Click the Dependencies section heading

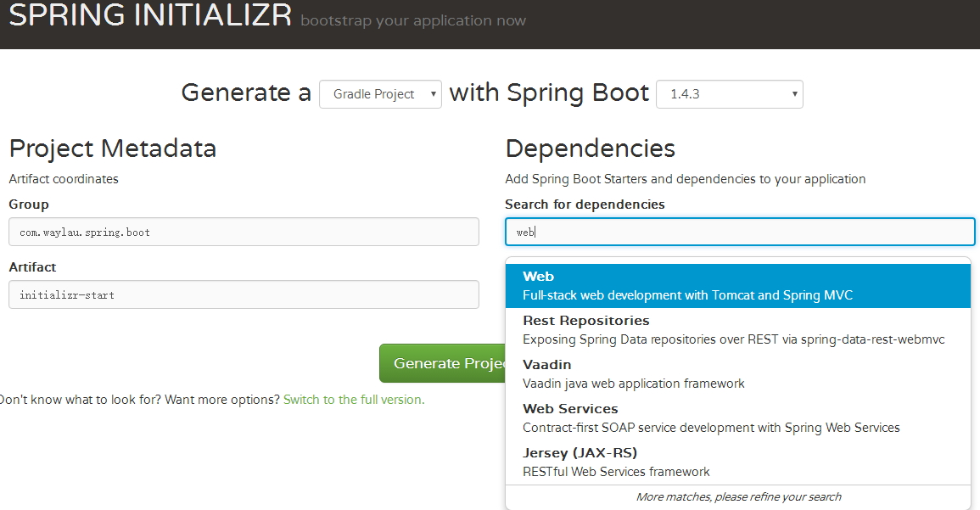[x=590, y=149]
